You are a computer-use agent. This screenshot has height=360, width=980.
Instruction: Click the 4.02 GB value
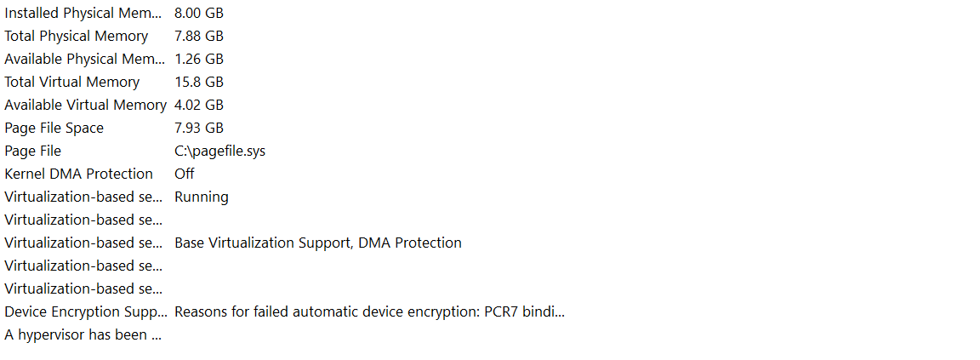point(199,105)
